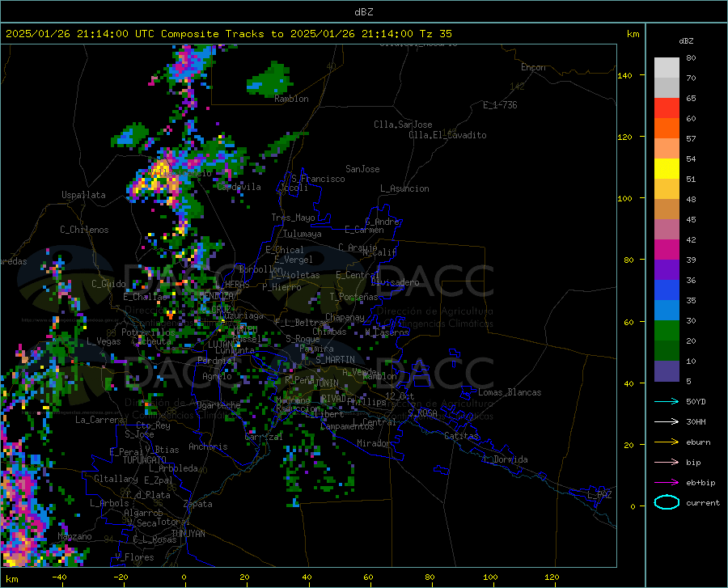Click the red 60 dBZ color swatch
728x588 pixels.
pos(667,108)
